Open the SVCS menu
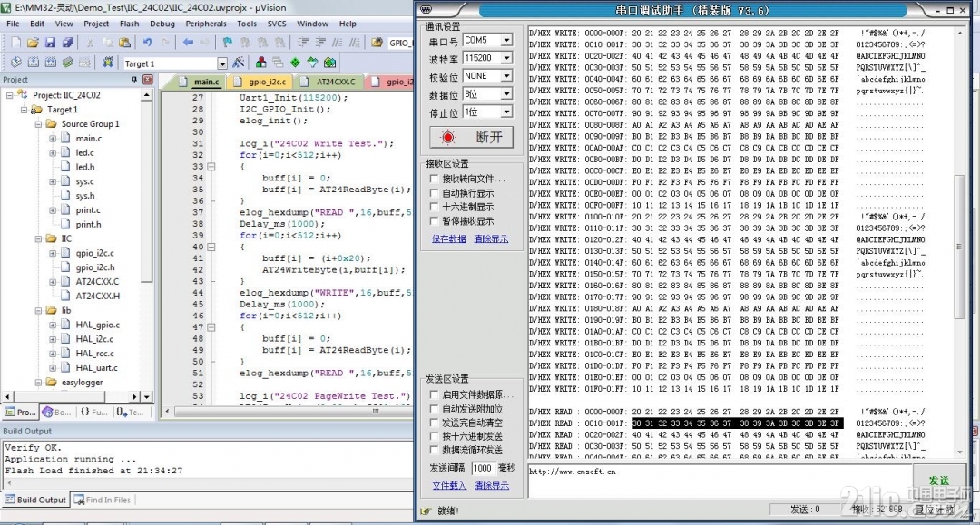This screenshot has width=980, height=525. [x=276, y=24]
